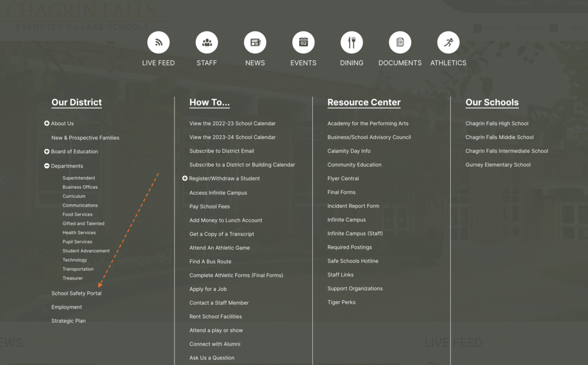
Task: Open Ask Us a Question link
Action: coord(211,358)
